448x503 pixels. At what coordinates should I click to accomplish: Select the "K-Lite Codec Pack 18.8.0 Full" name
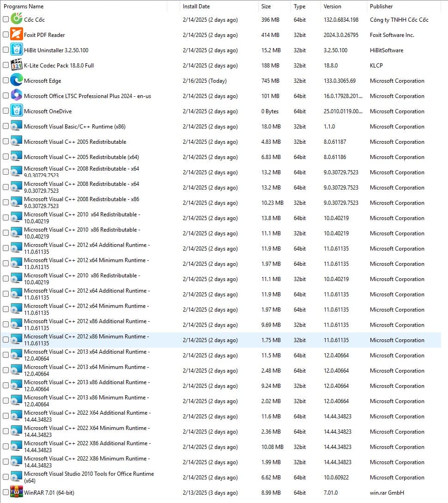(59, 66)
